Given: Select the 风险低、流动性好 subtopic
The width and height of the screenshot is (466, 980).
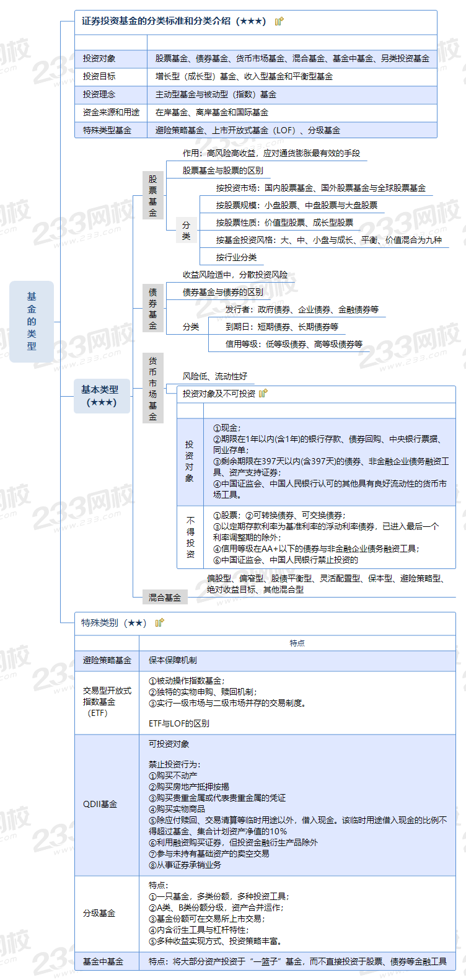Looking at the screenshot, I should point(214,376).
